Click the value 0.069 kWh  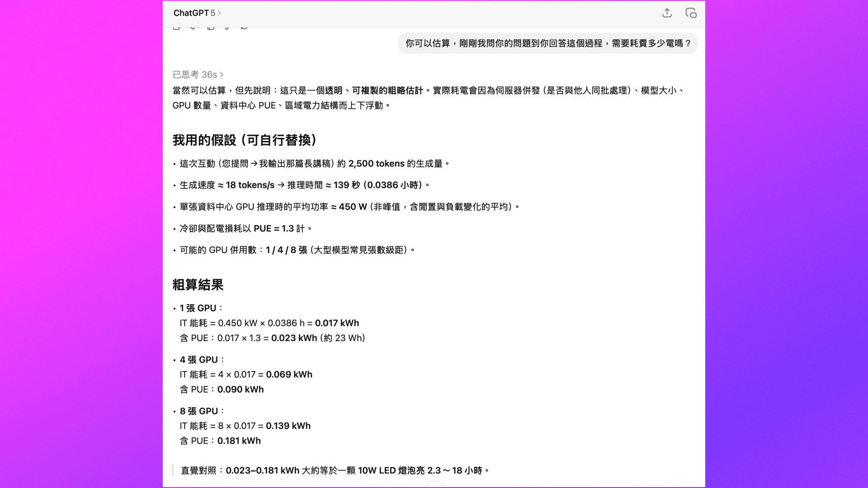(x=289, y=375)
